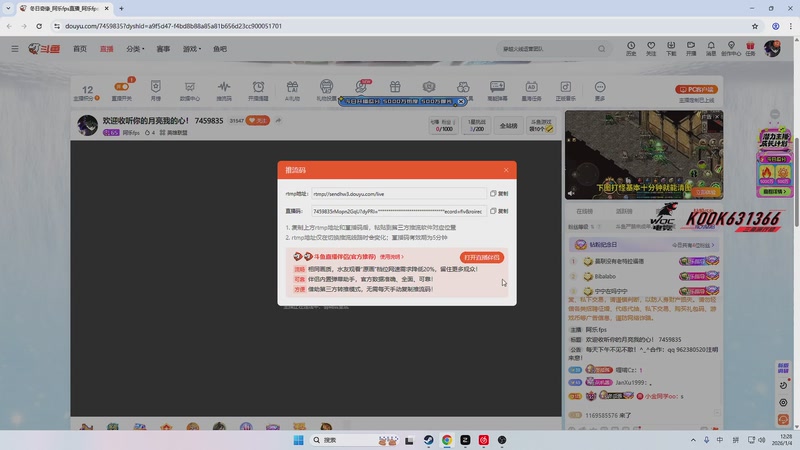The width and height of the screenshot is (800, 450).
Task: Open the 月榜 badge icon
Action: [156, 90]
